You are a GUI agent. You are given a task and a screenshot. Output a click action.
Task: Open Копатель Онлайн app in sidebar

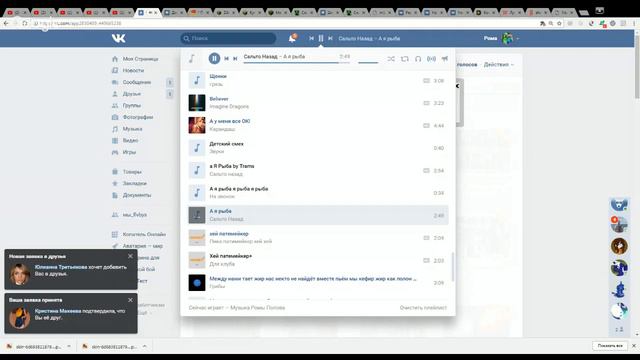(x=144, y=234)
